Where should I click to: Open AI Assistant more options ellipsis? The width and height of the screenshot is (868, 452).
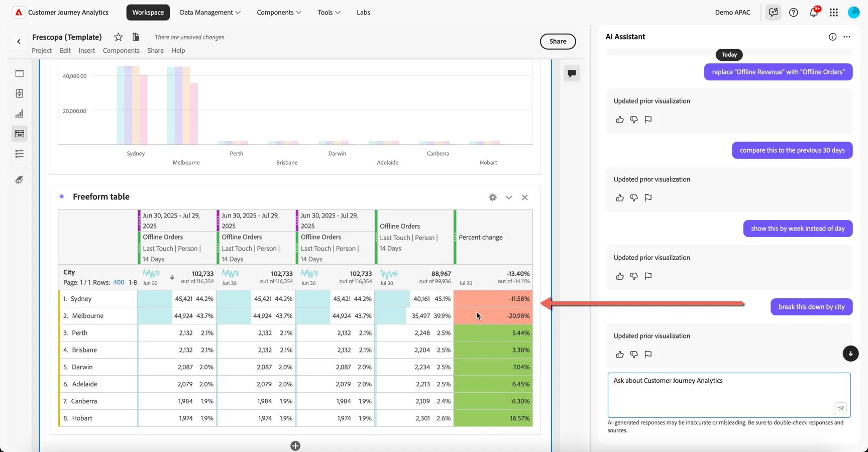[847, 37]
